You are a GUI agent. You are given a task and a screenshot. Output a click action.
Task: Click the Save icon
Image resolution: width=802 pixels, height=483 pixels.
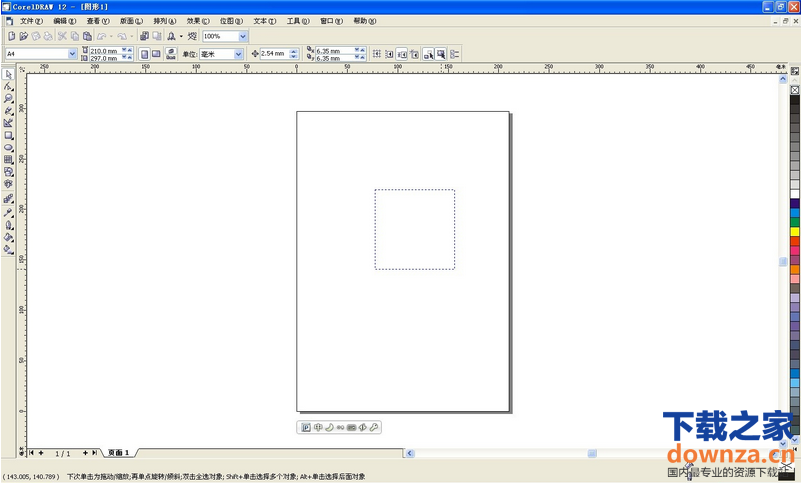36,36
